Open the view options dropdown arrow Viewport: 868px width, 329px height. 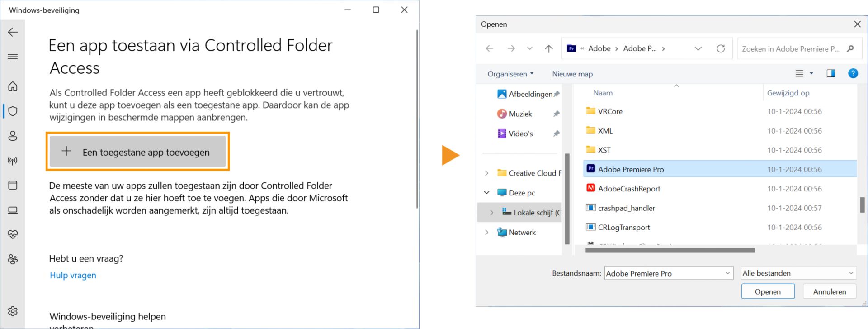pos(811,73)
